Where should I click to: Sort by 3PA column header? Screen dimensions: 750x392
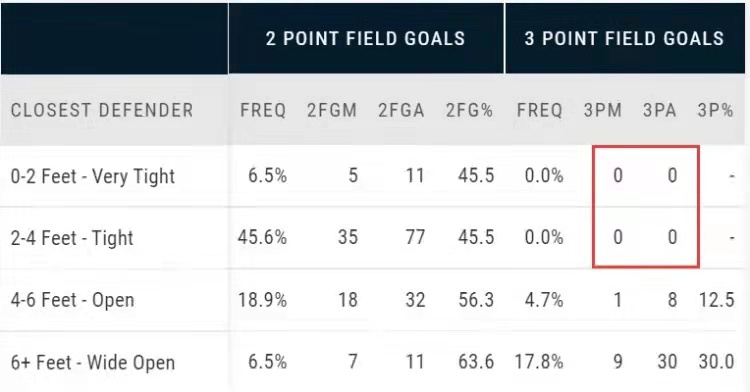(x=660, y=110)
